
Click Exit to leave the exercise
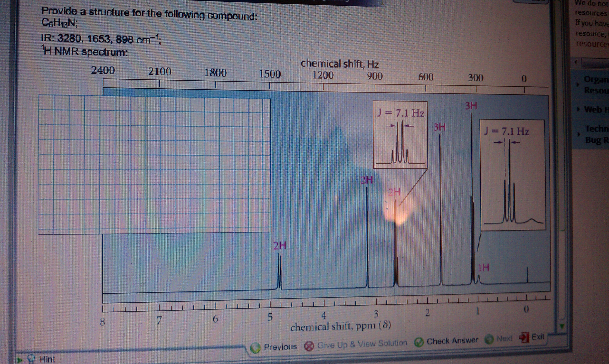pos(538,337)
